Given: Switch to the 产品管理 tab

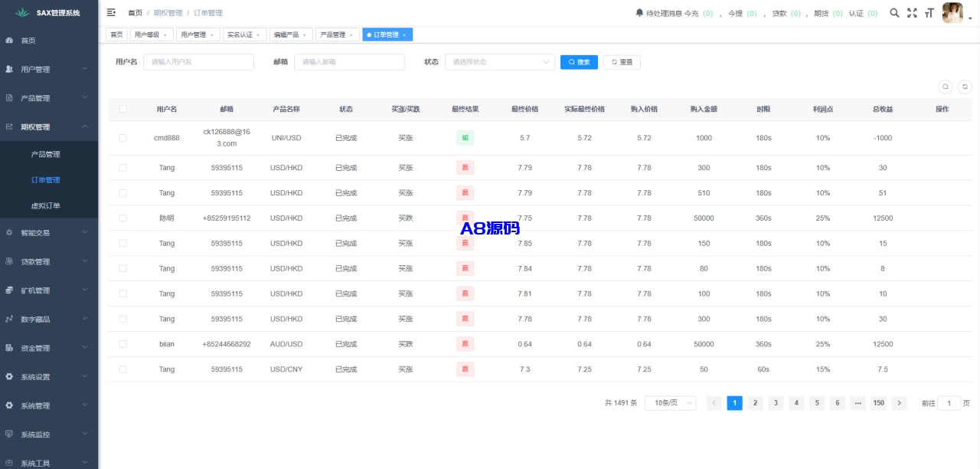Looking at the screenshot, I should coord(337,34).
